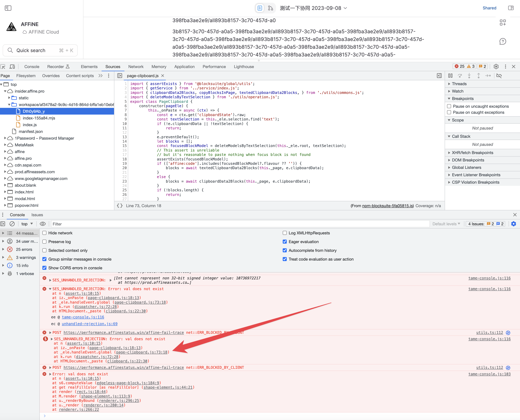520x420 pixels.
Task: Check Hide network in console settings
Action: [x=45, y=233]
